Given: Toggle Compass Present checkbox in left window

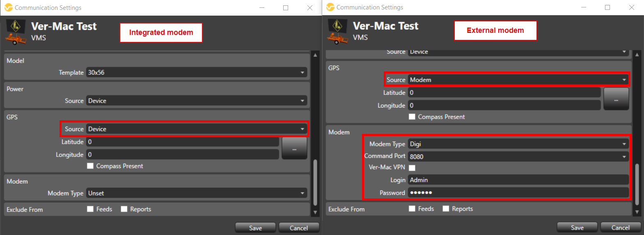Looking at the screenshot, I should (x=90, y=166).
